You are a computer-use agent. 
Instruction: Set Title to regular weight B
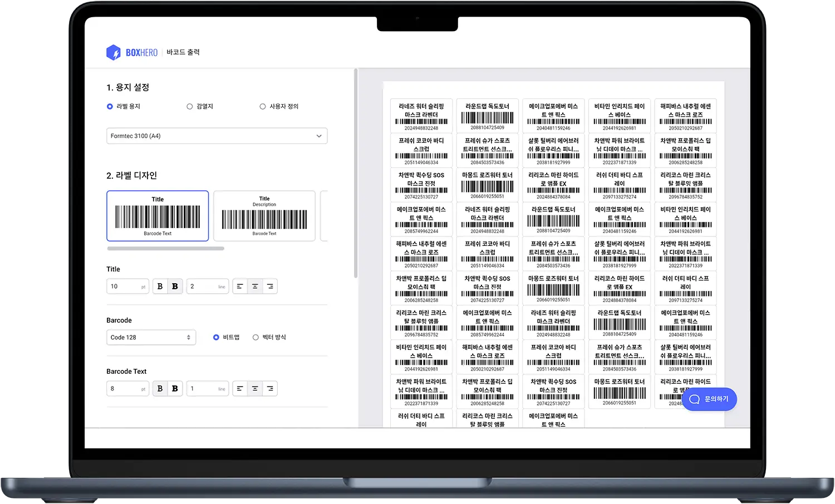(160, 286)
